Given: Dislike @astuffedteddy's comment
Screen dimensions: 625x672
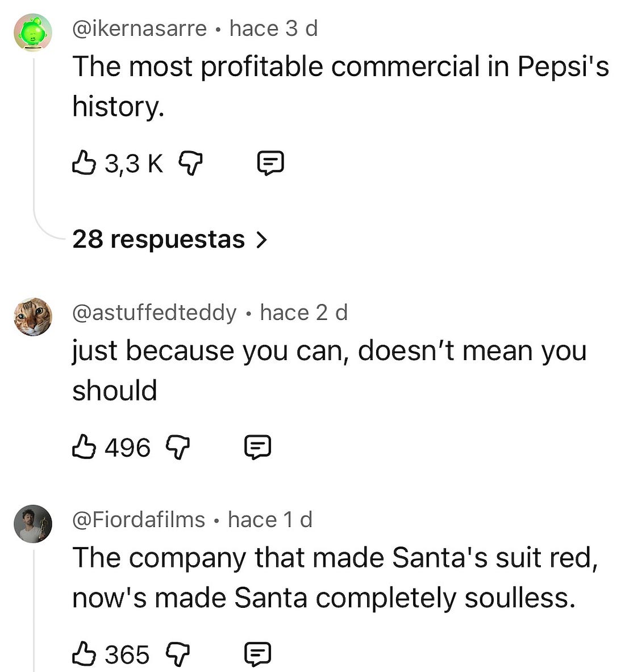Looking at the screenshot, I should [177, 448].
